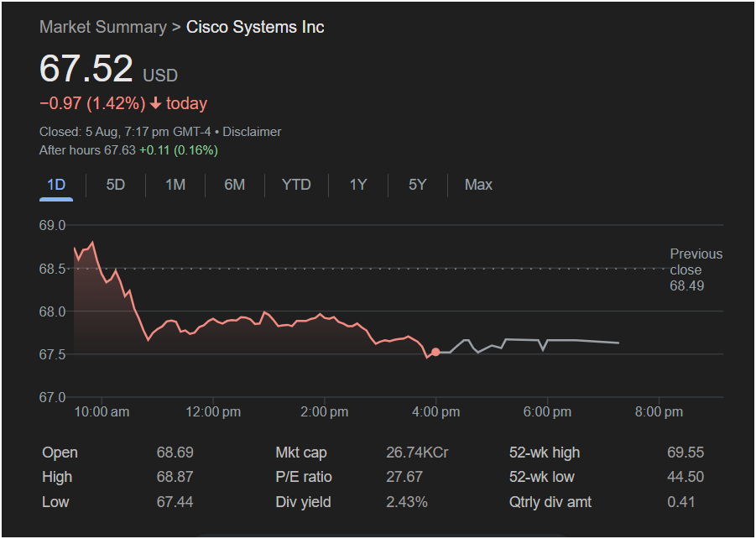Viewport: 756px width, 539px height.
Task: Select the Max range tab
Action: click(x=478, y=185)
